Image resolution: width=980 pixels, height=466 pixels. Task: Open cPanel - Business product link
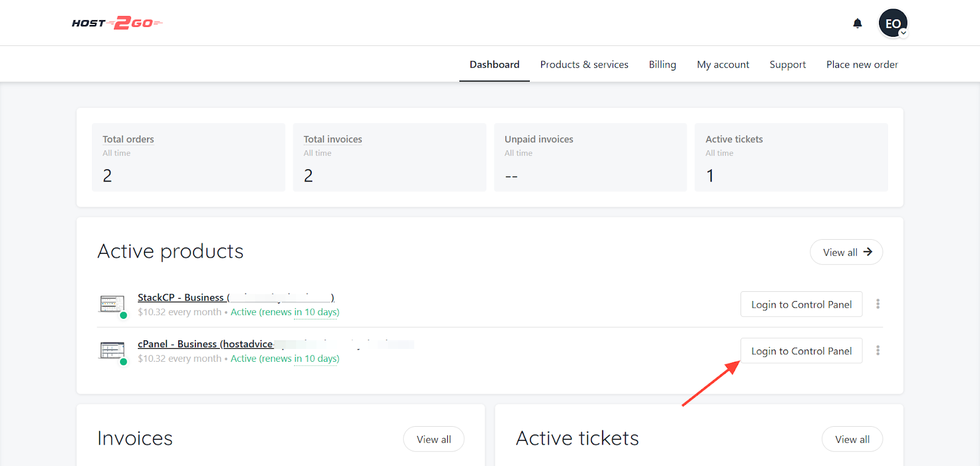tap(276, 344)
